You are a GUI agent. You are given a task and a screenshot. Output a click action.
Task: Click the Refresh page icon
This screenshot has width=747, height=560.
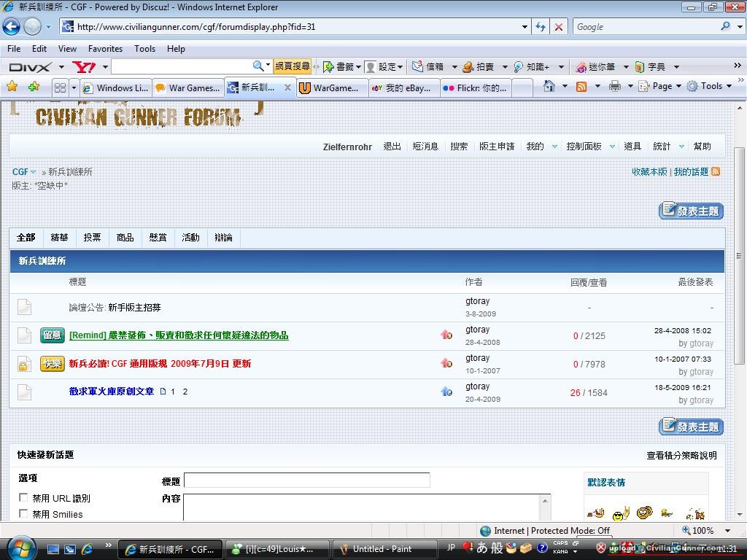pos(541,27)
